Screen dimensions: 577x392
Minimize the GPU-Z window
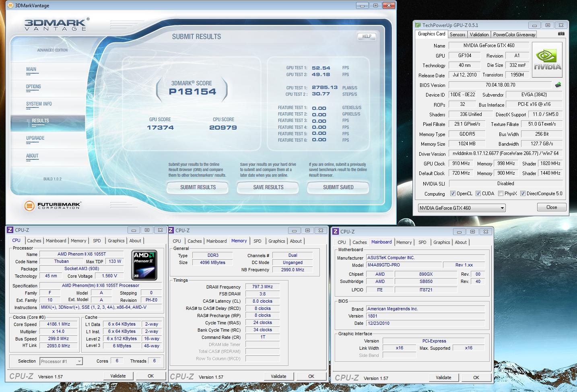(x=534, y=25)
